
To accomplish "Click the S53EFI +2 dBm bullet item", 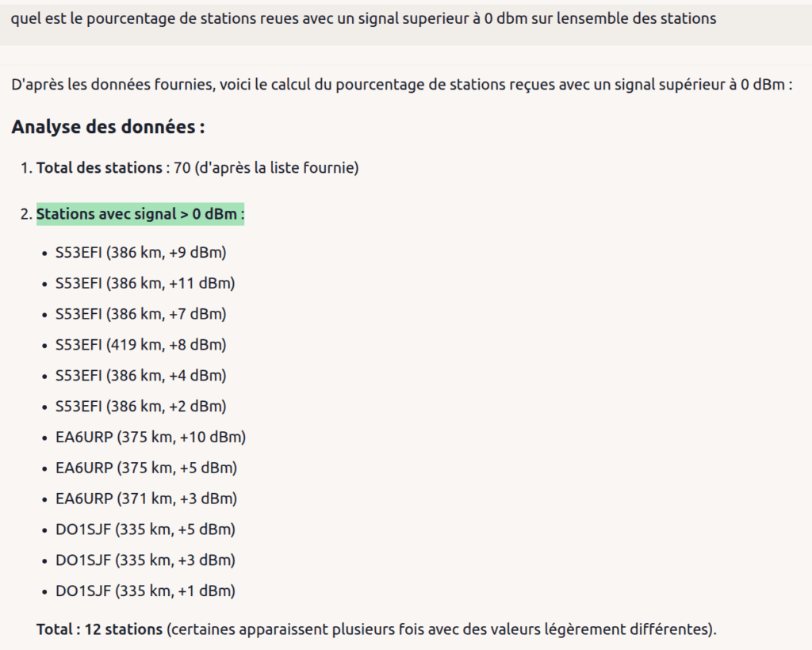I will tap(141, 406).
